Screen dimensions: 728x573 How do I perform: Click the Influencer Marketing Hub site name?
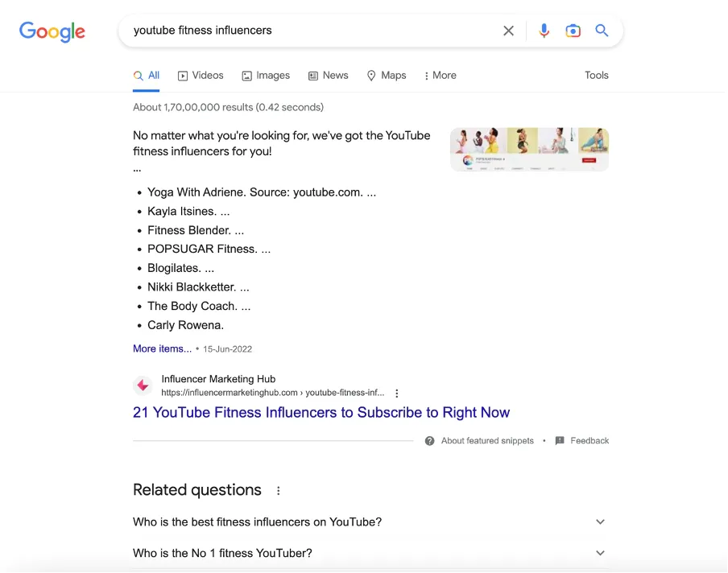point(218,379)
